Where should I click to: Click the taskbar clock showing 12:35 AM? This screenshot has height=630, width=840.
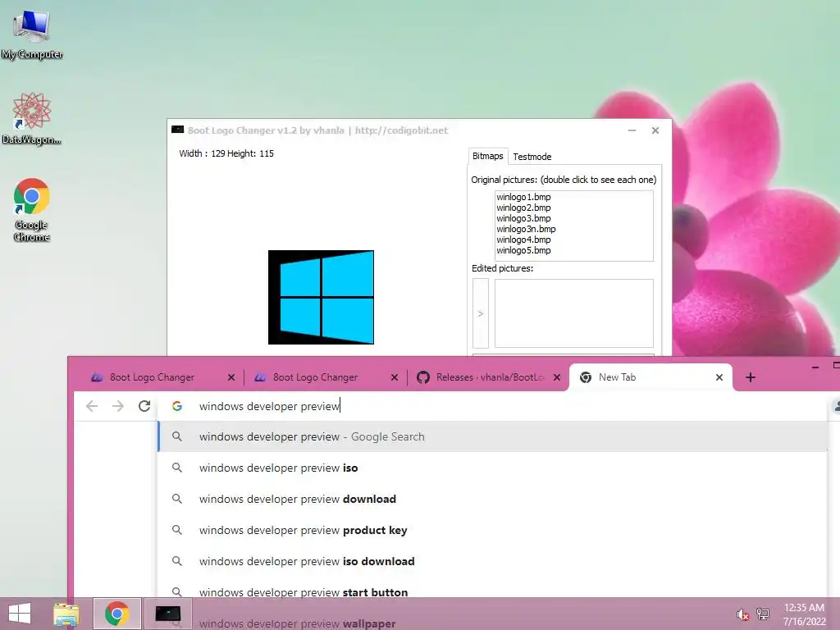click(804, 614)
